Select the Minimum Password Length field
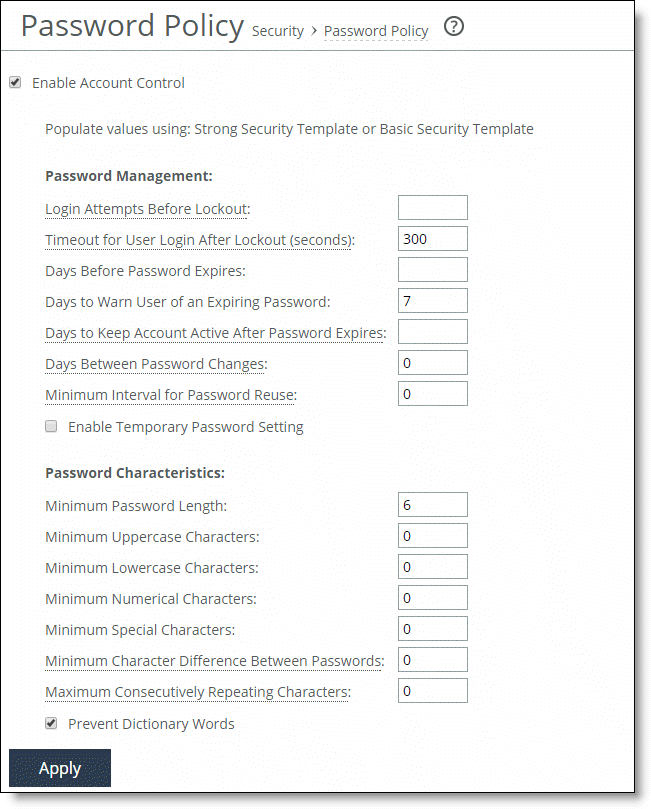Image resolution: width=651 pixels, height=809 pixels. click(432, 504)
